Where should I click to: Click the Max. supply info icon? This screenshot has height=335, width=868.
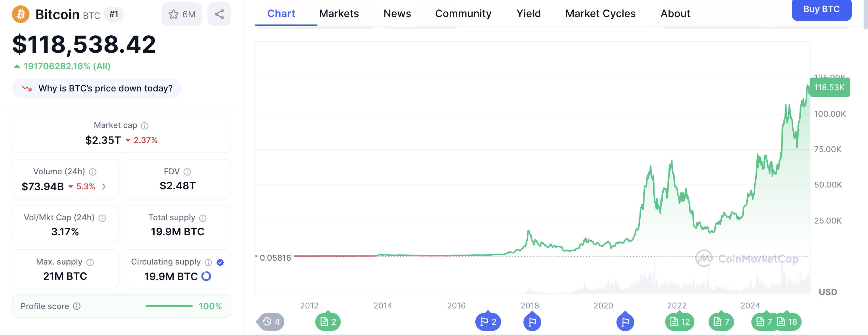90,262
